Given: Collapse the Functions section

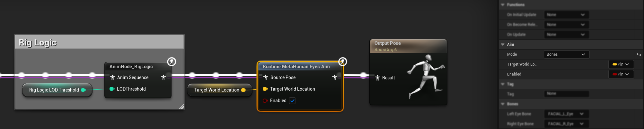Looking at the screenshot, I should 503,5.
